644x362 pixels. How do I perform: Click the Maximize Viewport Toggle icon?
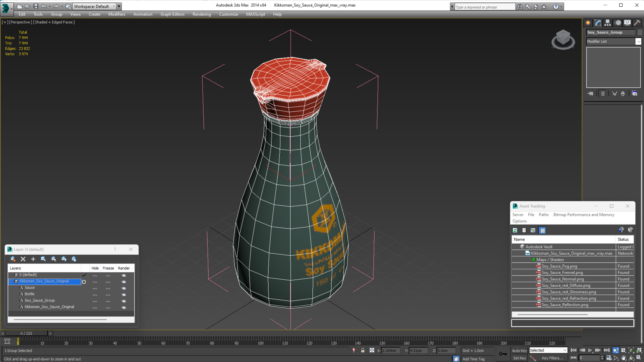click(639, 358)
